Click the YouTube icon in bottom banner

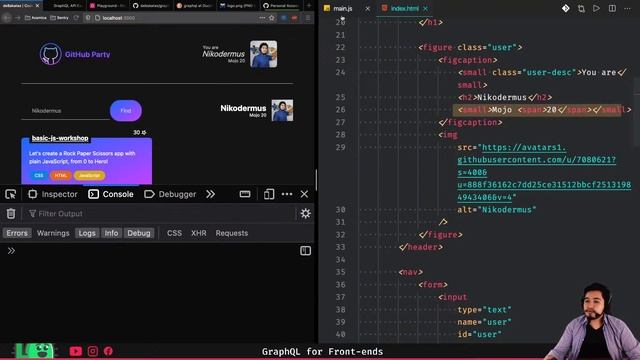point(76,351)
